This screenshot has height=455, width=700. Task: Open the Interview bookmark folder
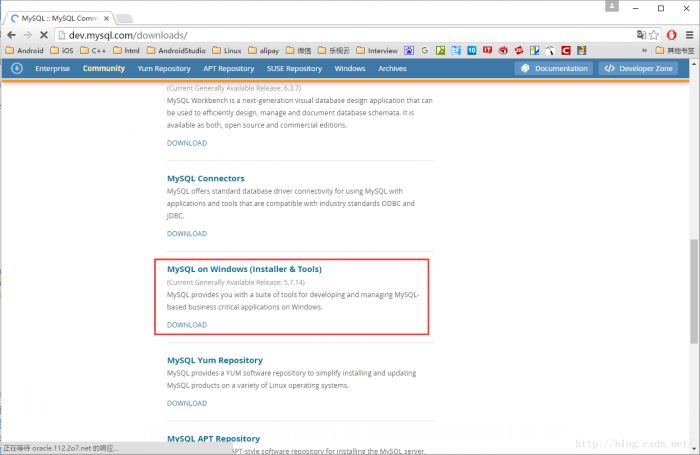376,50
